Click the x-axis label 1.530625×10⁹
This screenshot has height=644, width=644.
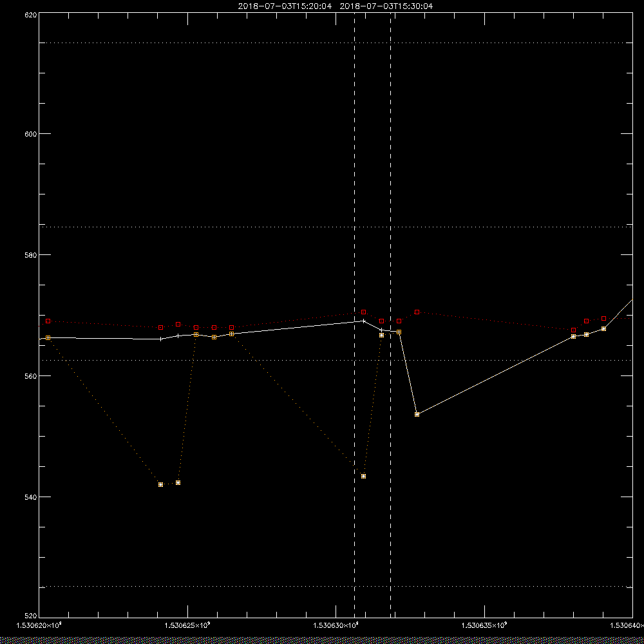(187, 625)
